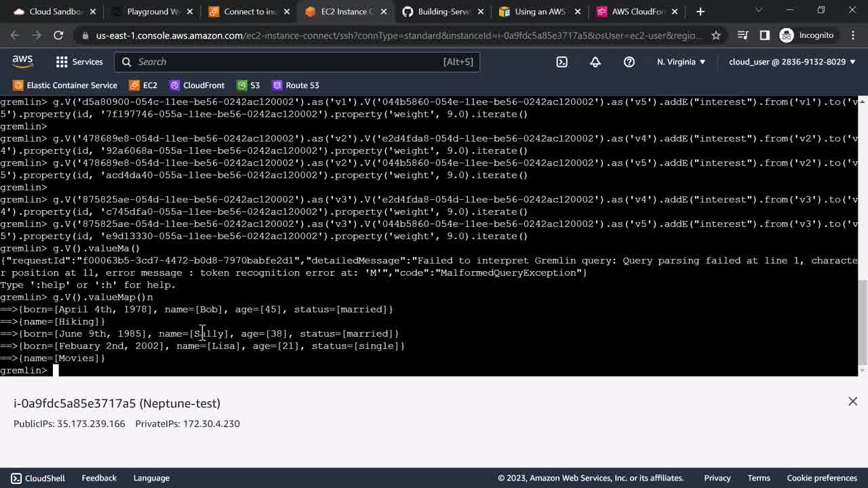Open the Route 53 favorite shortcut

pyautogui.click(x=296, y=85)
